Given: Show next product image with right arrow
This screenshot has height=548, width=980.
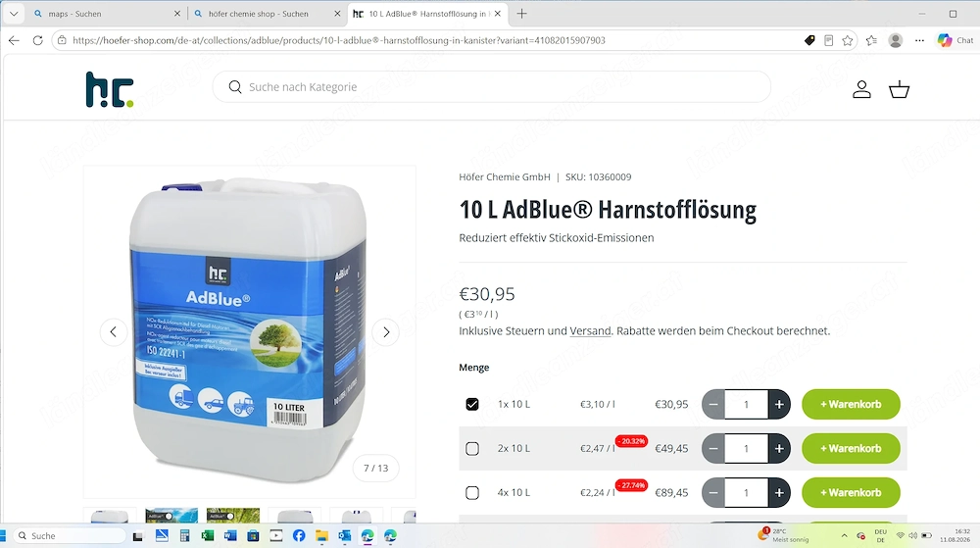Looking at the screenshot, I should coord(386,331).
